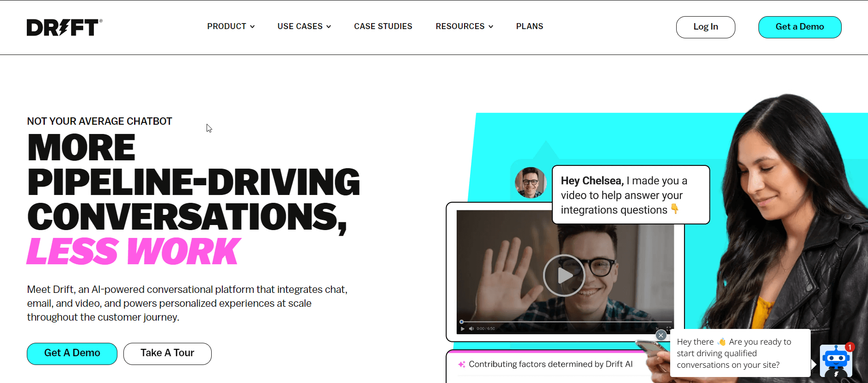Mute video with the speaker icon
Viewport: 868px width, 383px height.
click(x=471, y=328)
